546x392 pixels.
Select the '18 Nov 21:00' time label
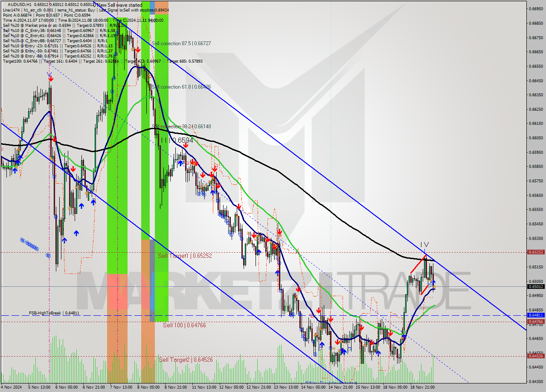point(423,388)
